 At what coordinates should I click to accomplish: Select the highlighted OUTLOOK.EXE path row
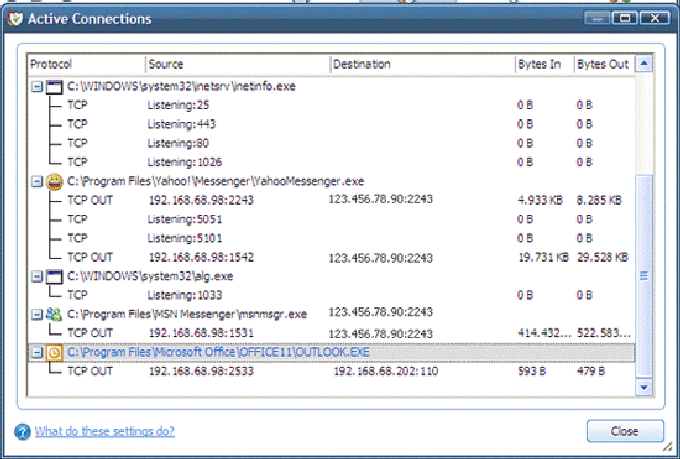[331, 352]
